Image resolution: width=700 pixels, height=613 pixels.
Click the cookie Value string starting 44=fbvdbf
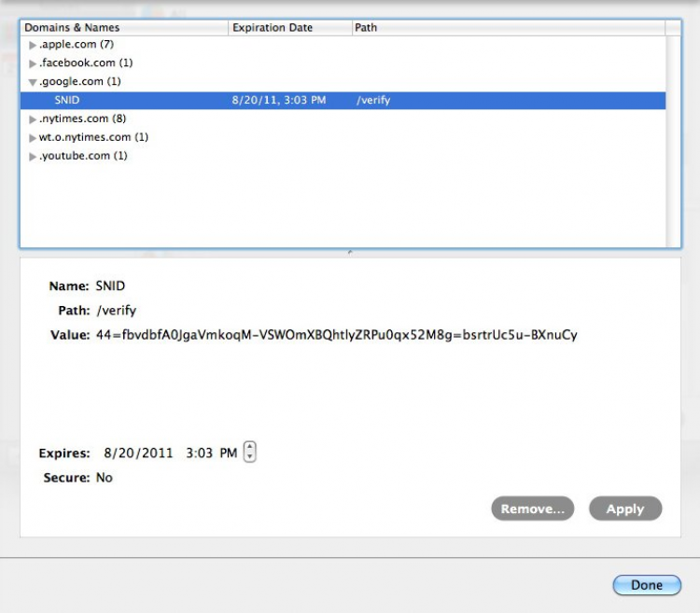[x=337, y=335]
